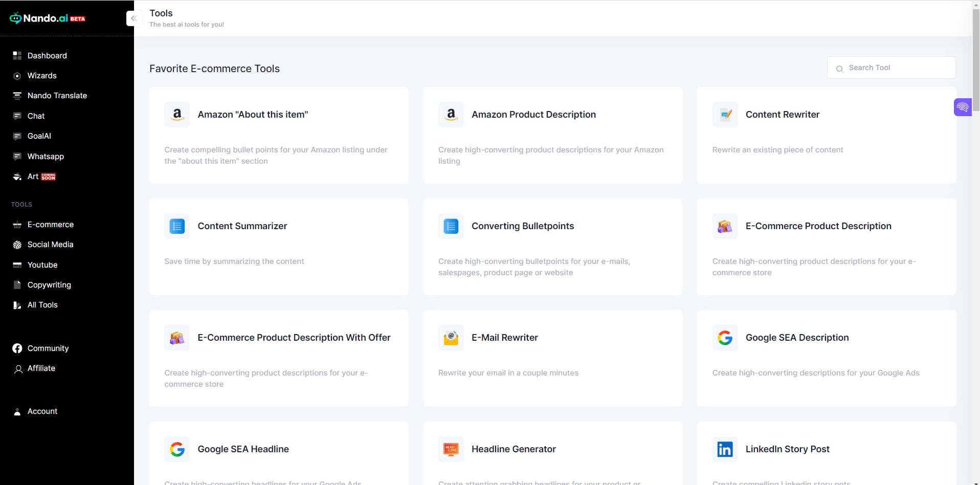Select the Dashboard menu item
This screenshot has height=485, width=980.
47,55
